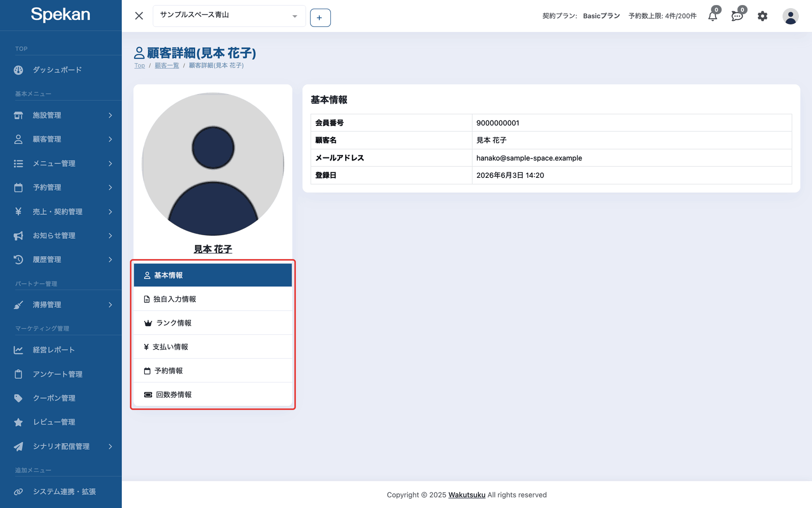Click the 顧客管理 person icon
This screenshot has width=812, height=508.
click(18, 139)
